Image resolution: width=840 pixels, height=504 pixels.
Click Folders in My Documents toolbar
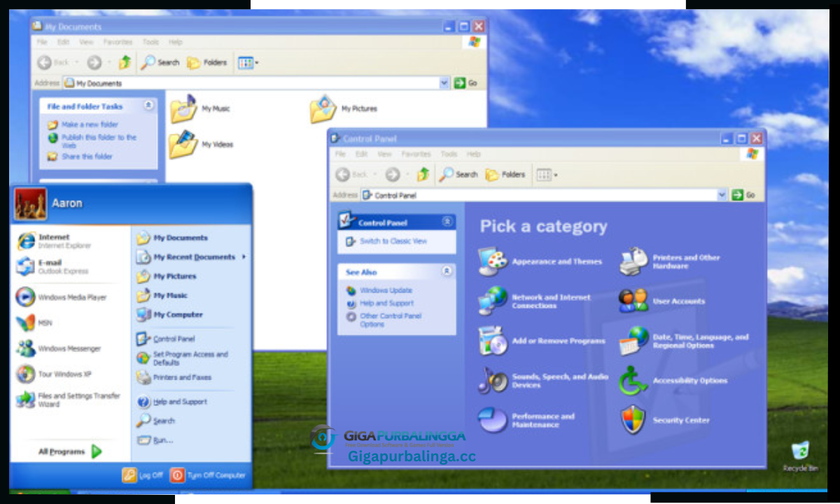tap(207, 62)
